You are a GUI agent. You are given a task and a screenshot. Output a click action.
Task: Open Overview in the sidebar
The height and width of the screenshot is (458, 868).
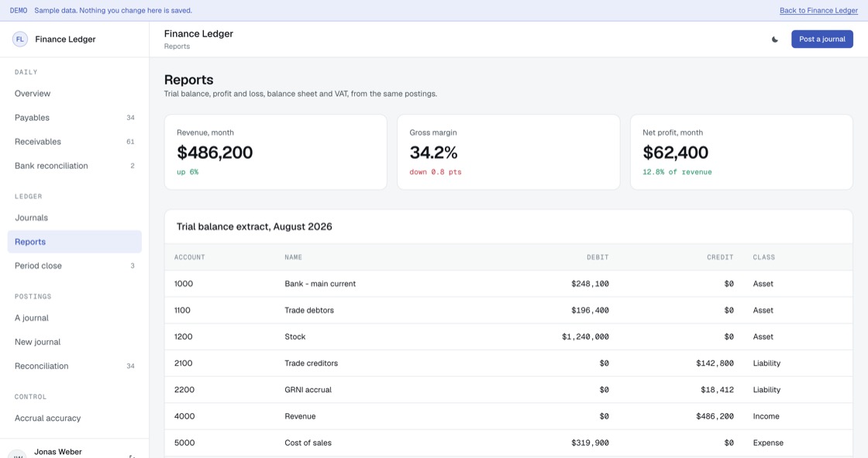74,94
